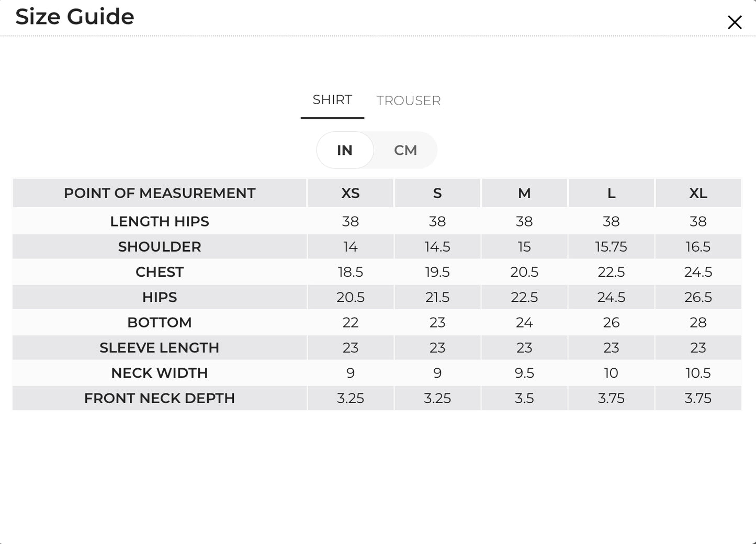Click the CHEST row label
Screen dimensions: 756x544
160,272
